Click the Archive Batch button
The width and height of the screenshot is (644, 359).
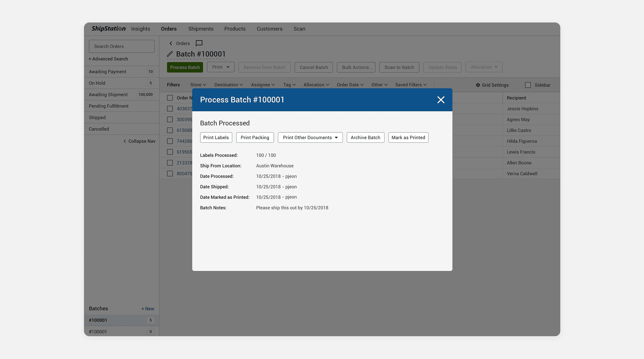[x=365, y=138]
